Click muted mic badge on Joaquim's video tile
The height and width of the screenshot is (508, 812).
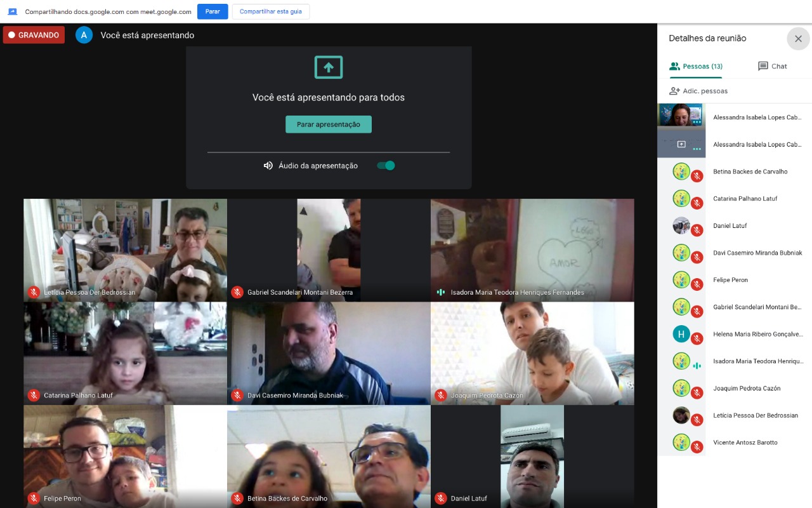(x=441, y=395)
